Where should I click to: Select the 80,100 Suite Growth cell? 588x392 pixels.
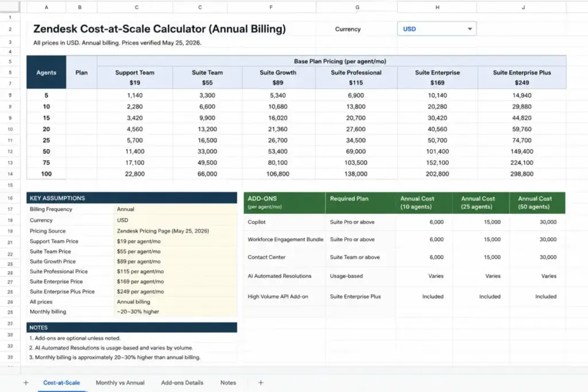(278, 162)
